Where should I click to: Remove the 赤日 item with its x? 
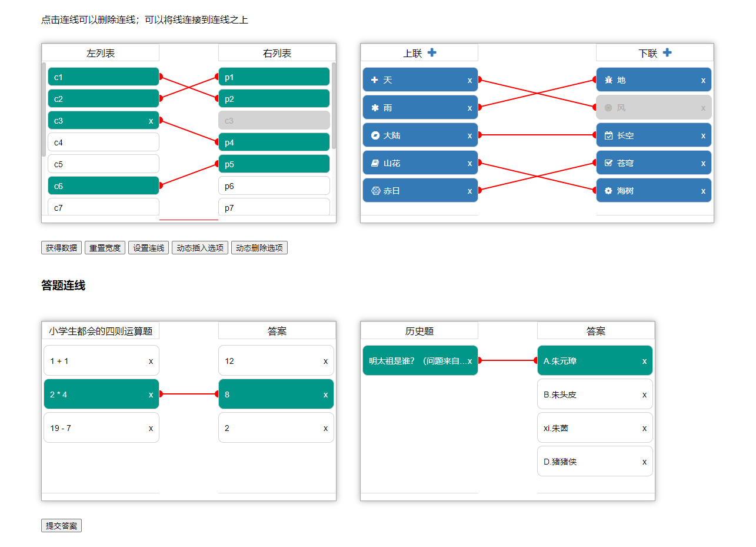pyautogui.click(x=469, y=191)
